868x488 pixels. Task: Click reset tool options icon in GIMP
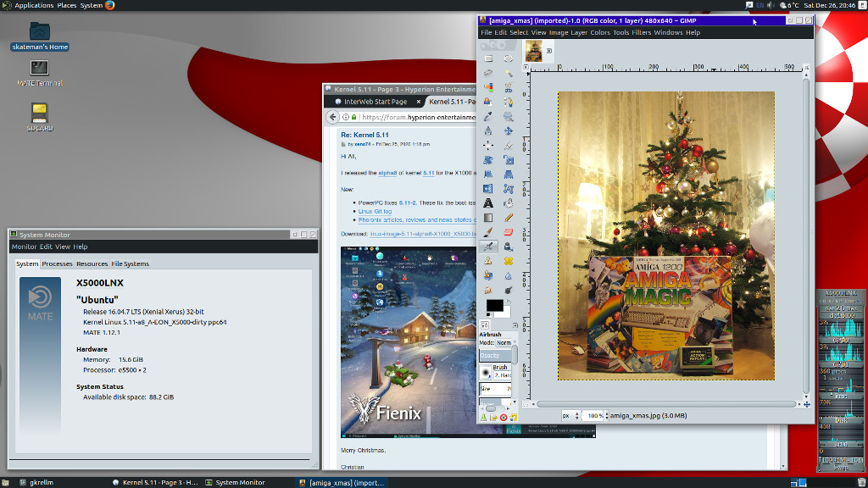513,418
